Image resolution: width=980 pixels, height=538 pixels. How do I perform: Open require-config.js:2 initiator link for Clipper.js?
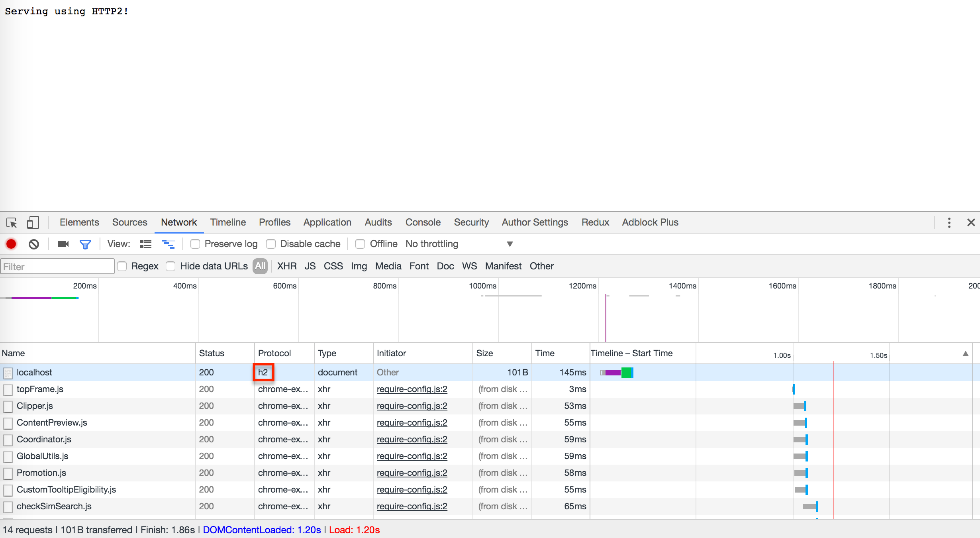412,406
